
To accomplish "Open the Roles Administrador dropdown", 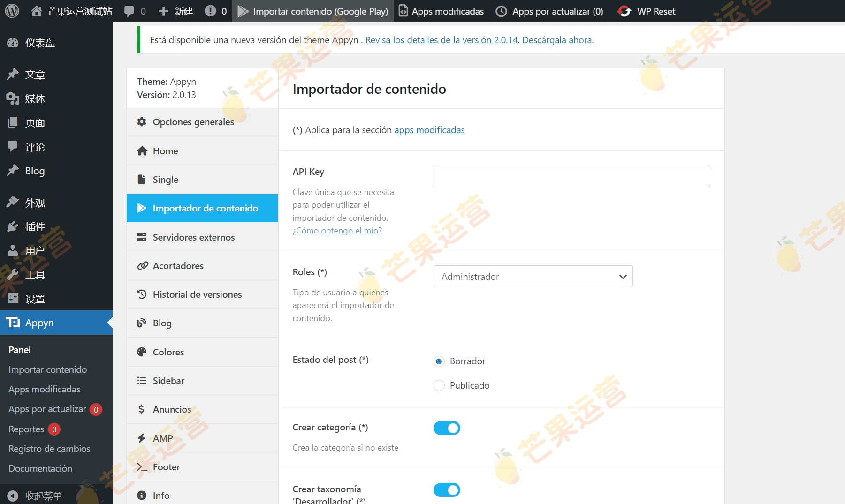I will point(533,277).
